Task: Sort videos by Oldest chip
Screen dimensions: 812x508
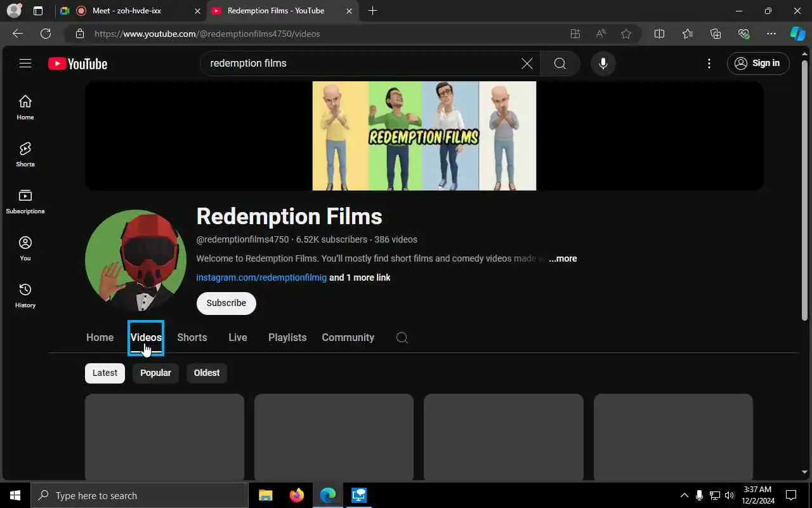Action: coord(207,373)
